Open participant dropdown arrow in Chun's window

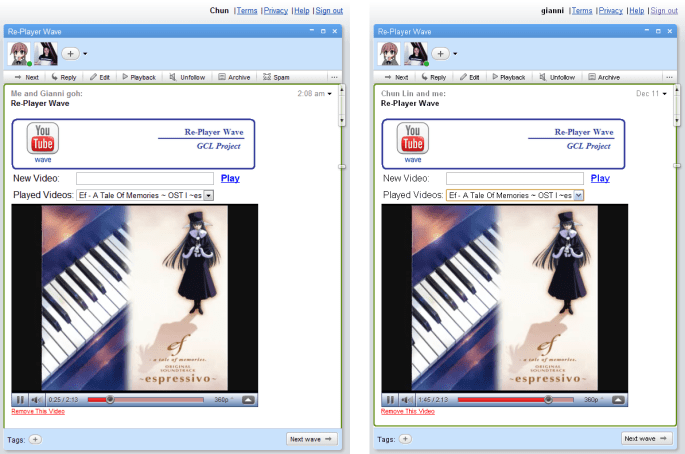pos(85,54)
